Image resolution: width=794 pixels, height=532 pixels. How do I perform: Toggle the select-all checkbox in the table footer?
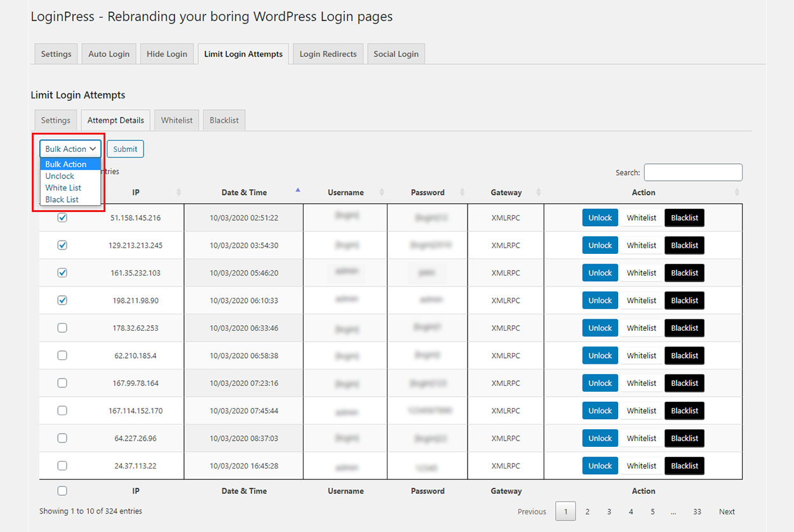click(62, 491)
